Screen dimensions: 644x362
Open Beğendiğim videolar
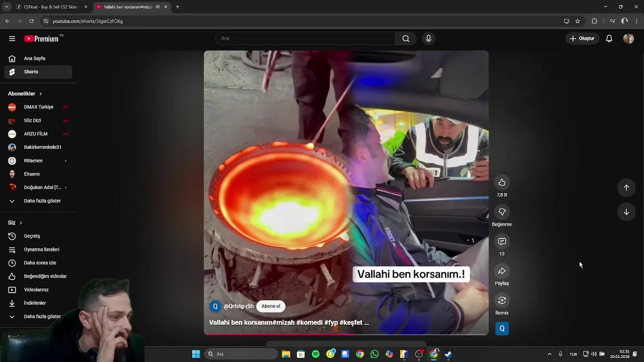coord(38,277)
